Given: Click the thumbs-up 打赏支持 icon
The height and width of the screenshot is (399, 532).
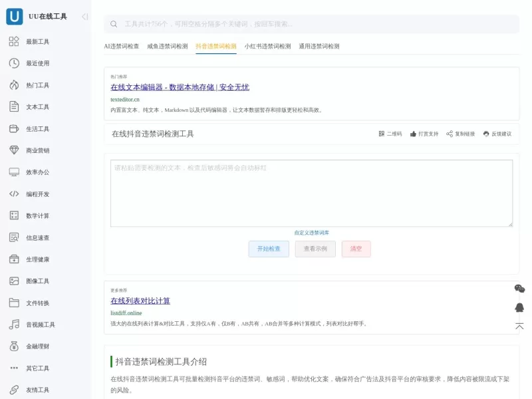Looking at the screenshot, I should click(x=414, y=134).
